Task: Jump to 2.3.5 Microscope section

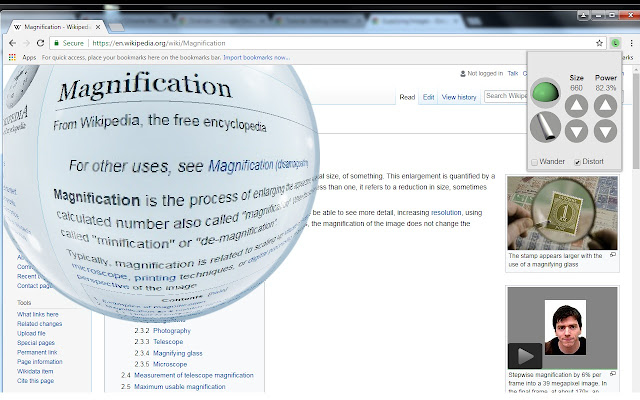Action: [161, 364]
